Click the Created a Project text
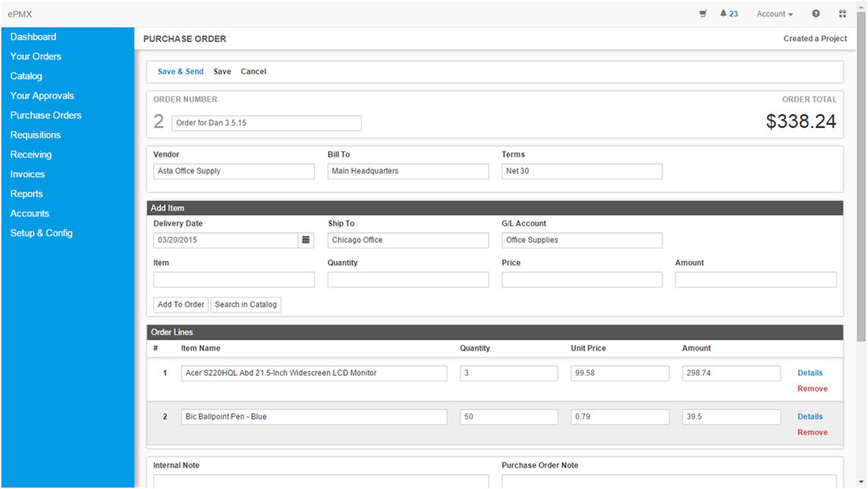Image resolution: width=868 pixels, height=489 pixels. [x=815, y=39]
